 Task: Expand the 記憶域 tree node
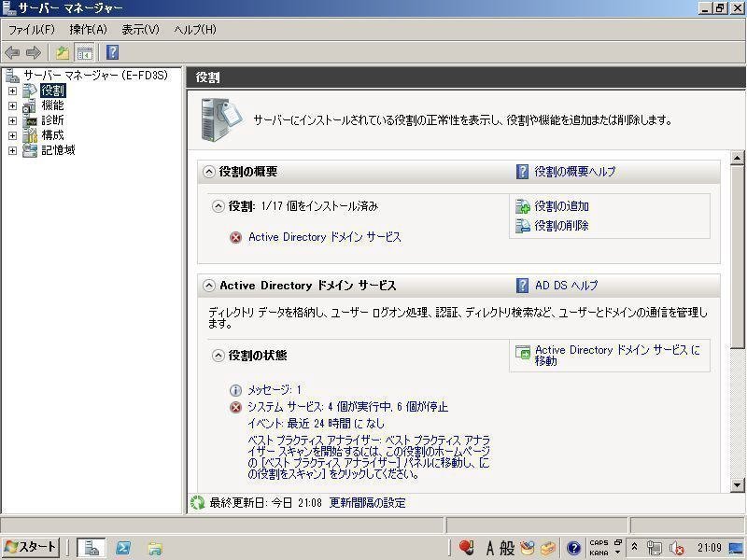(x=12, y=150)
